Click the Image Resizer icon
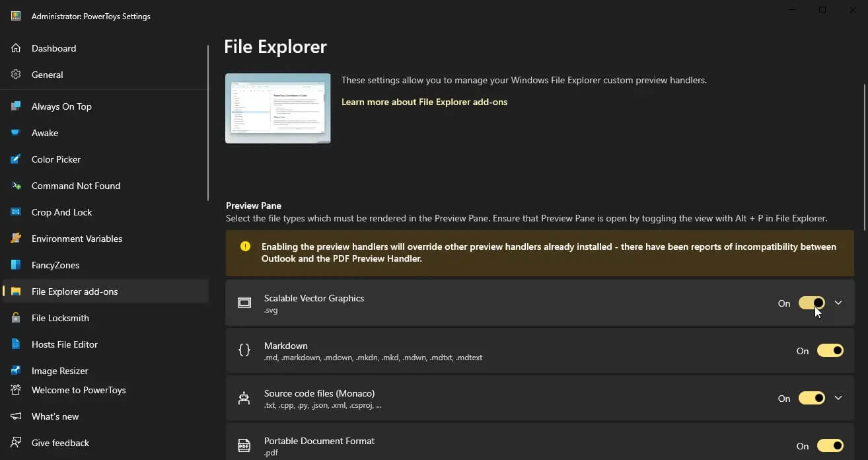Image resolution: width=868 pixels, height=460 pixels. [x=16, y=371]
